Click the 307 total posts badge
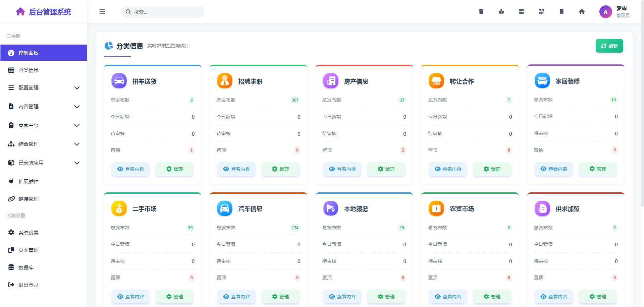Image resolution: width=644 pixels, height=307 pixels. click(x=295, y=100)
